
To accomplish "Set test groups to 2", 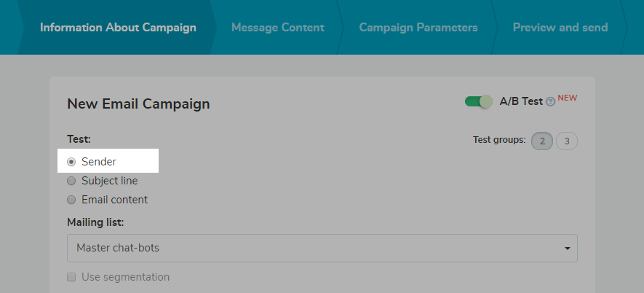I will coord(542,141).
